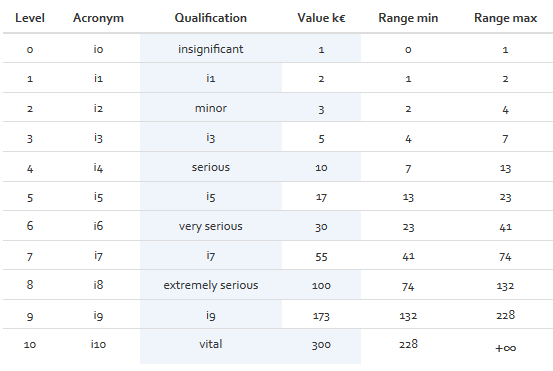Click the Qualification column header
The image size is (553, 371).
pos(211,18)
